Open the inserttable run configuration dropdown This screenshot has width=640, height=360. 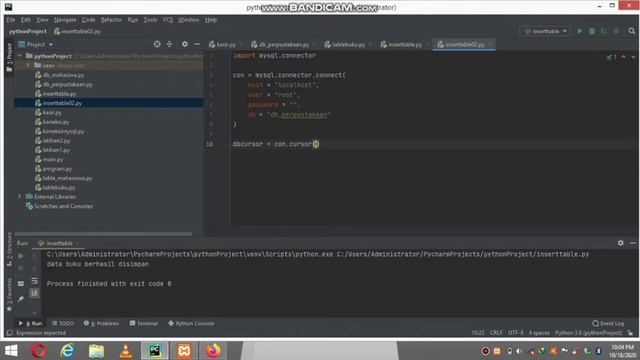tap(545, 31)
